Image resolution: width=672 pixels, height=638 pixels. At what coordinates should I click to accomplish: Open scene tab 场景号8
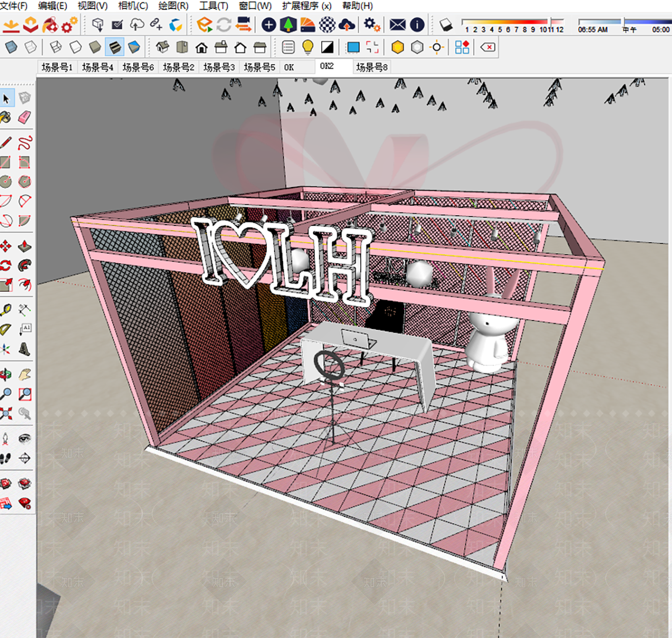pyautogui.click(x=372, y=67)
